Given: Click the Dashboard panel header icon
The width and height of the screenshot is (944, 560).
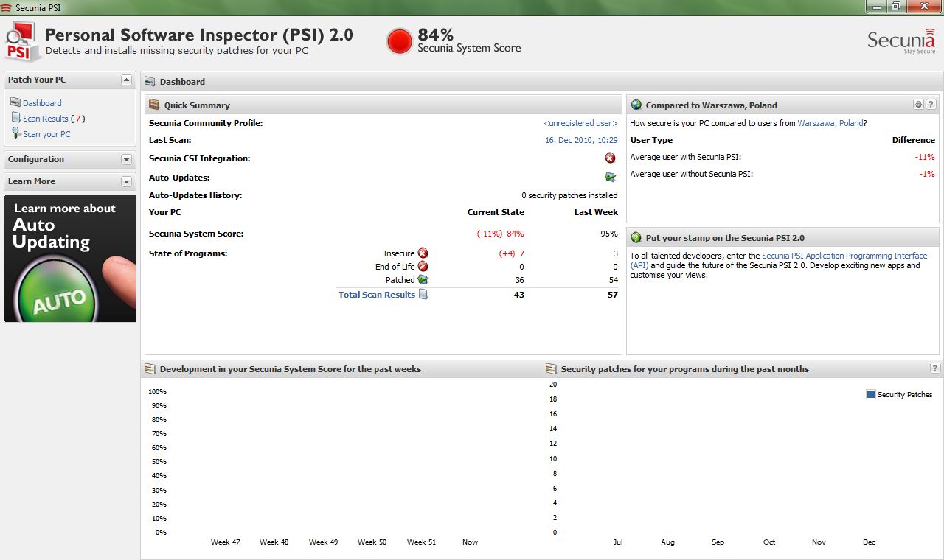Looking at the screenshot, I should coord(150,81).
